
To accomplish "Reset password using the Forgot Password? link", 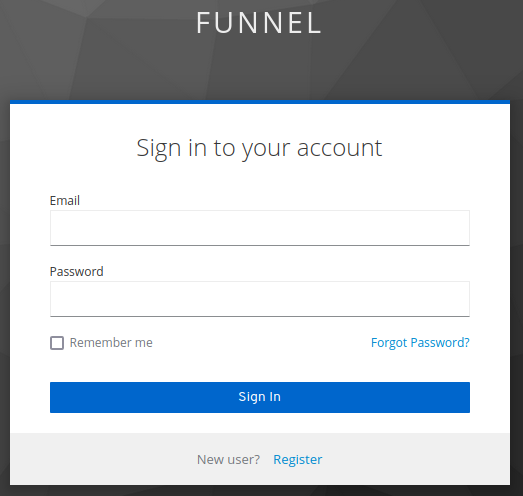I will [x=420, y=343].
